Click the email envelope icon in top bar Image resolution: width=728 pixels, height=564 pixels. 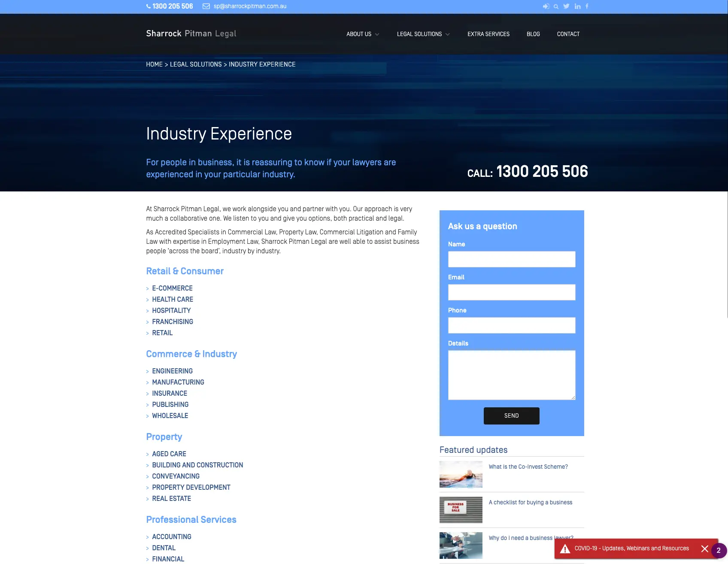click(206, 6)
